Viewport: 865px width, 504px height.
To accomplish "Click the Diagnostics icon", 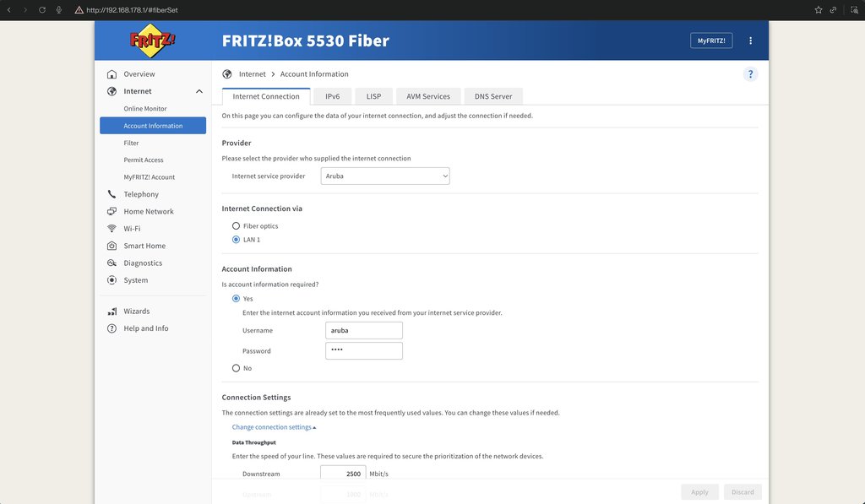I will click(112, 263).
